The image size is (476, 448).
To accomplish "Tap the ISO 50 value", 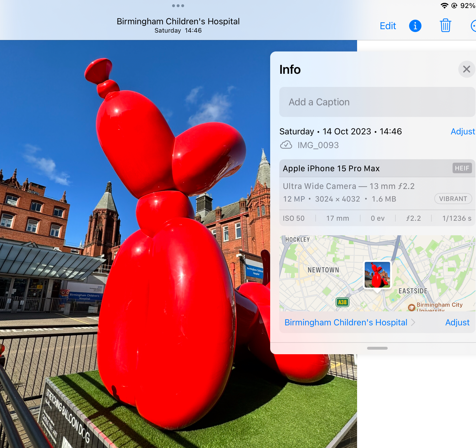I will tap(294, 218).
